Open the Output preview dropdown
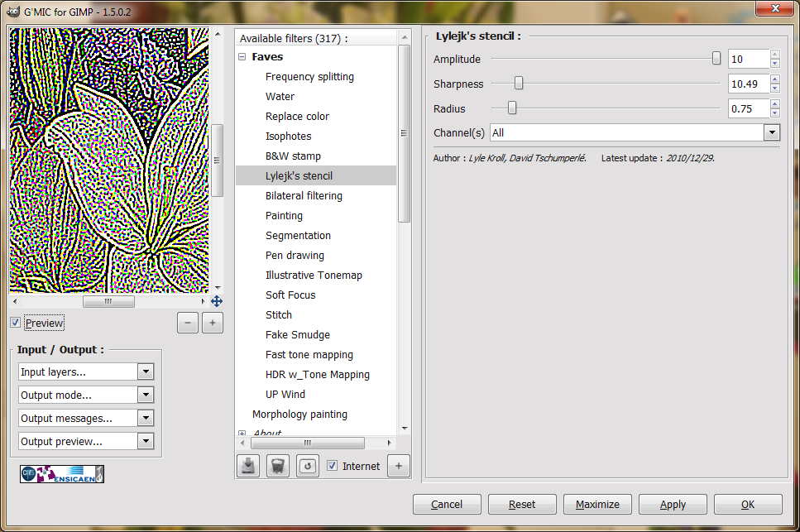The image size is (800, 532). click(86, 441)
